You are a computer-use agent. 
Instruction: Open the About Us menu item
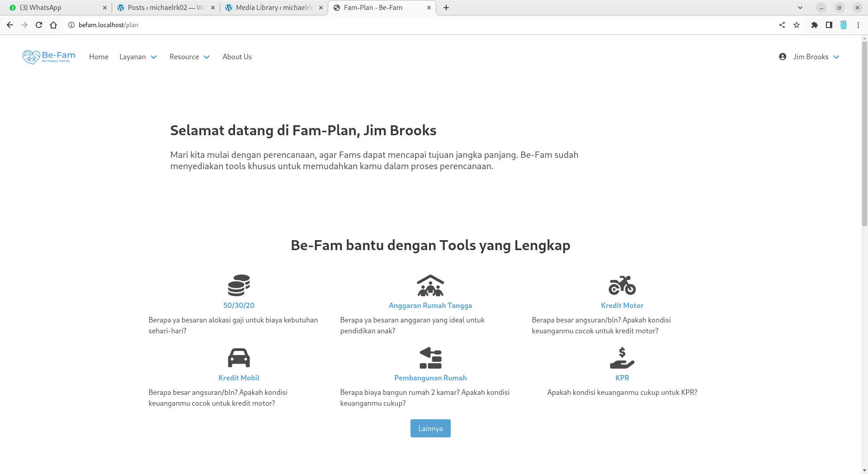(x=237, y=57)
